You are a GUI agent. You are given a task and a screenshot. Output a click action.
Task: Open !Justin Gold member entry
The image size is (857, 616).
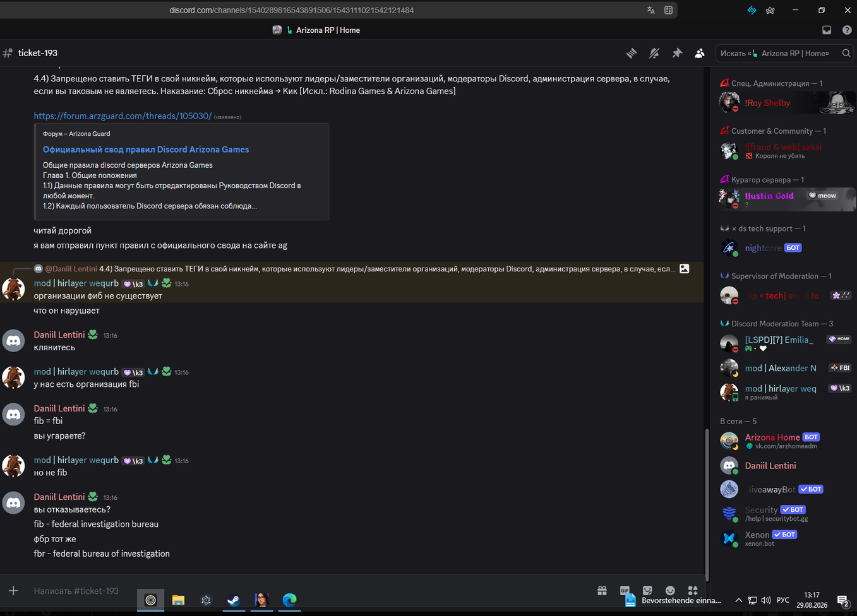(787, 198)
